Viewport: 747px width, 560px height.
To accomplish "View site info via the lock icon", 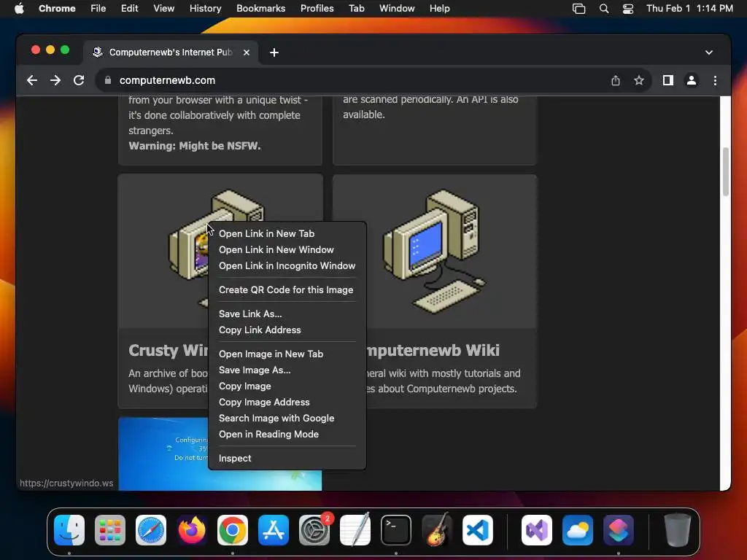I will (x=108, y=80).
